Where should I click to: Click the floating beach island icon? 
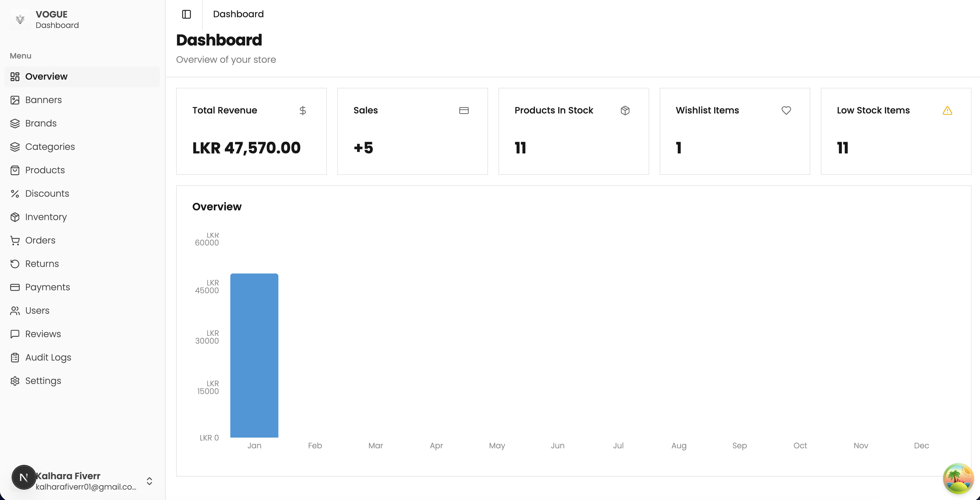coord(958,478)
